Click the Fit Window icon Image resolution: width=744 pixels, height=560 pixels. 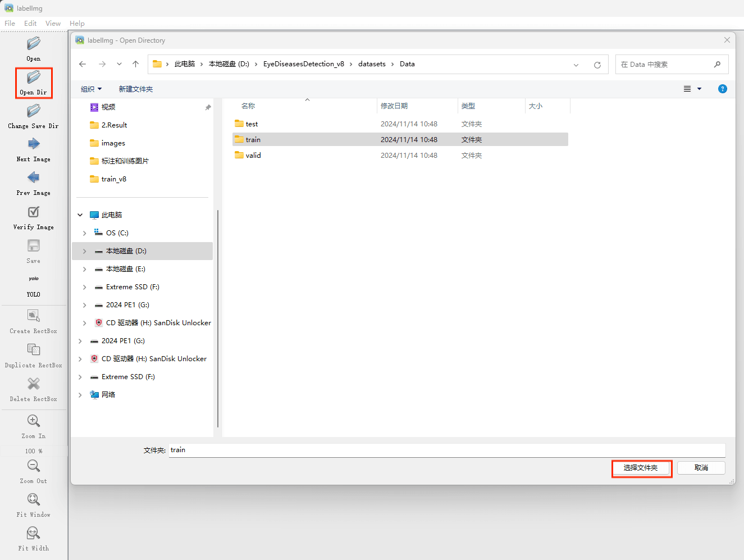[x=34, y=499]
